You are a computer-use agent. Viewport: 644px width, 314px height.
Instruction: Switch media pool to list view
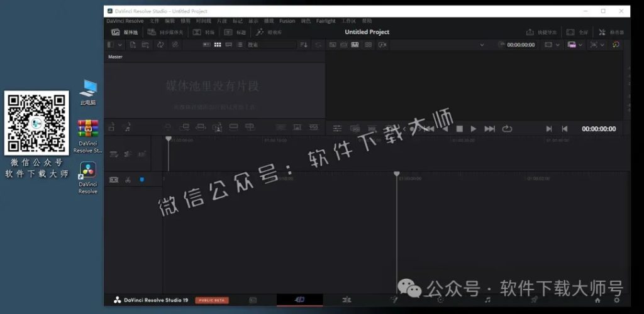point(240,45)
